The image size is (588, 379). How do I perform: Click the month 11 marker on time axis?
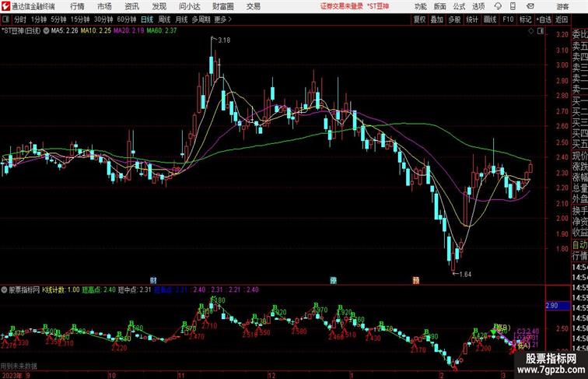(x=181, y=375)
